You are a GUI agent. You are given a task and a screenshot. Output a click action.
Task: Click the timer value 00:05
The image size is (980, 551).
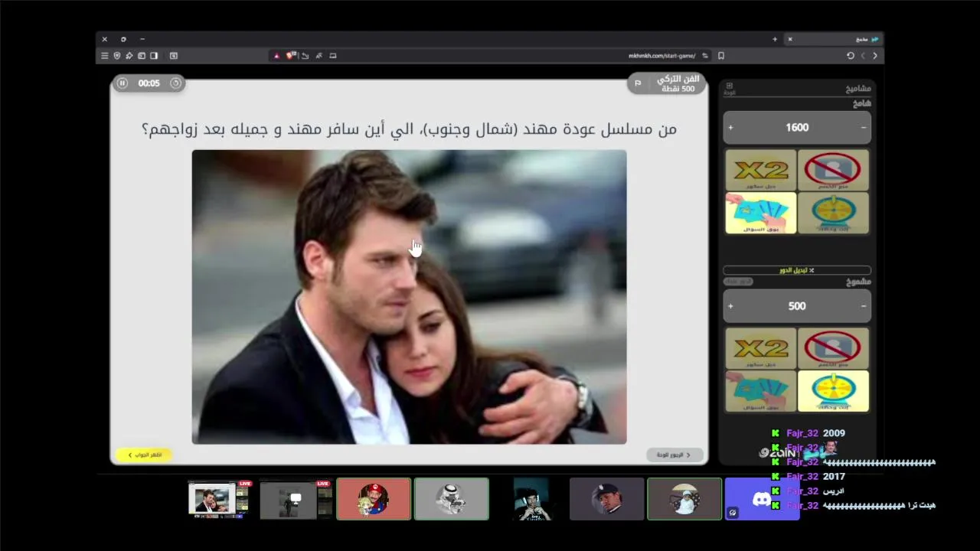149,83
